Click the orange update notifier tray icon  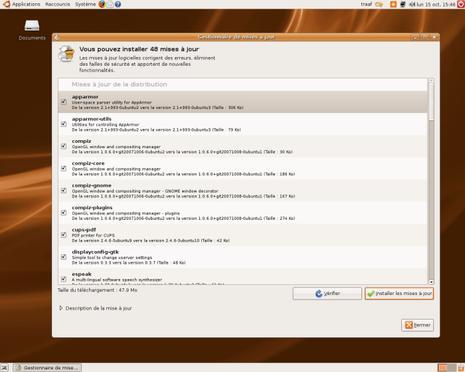coord(393,4)
